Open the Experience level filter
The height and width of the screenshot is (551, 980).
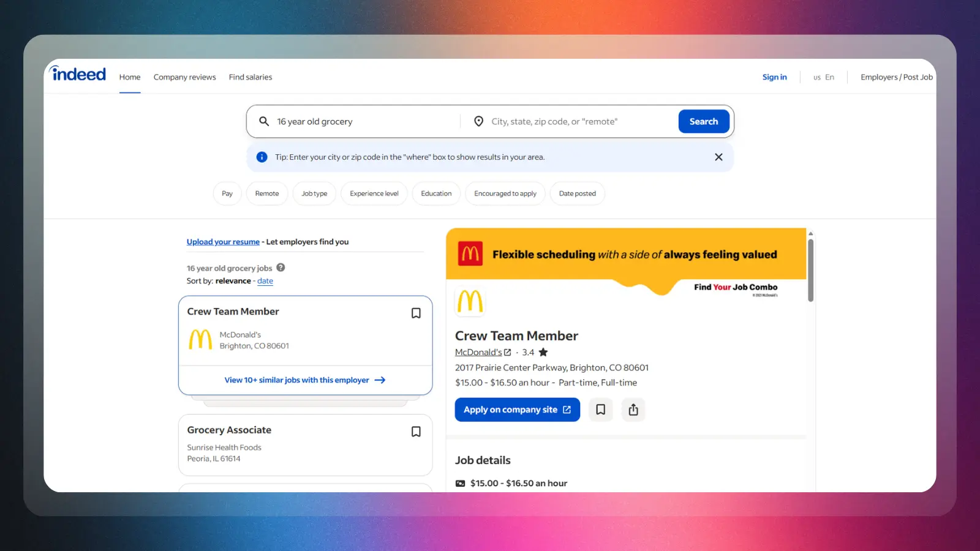pyautogui.click(x=374, y=193)
